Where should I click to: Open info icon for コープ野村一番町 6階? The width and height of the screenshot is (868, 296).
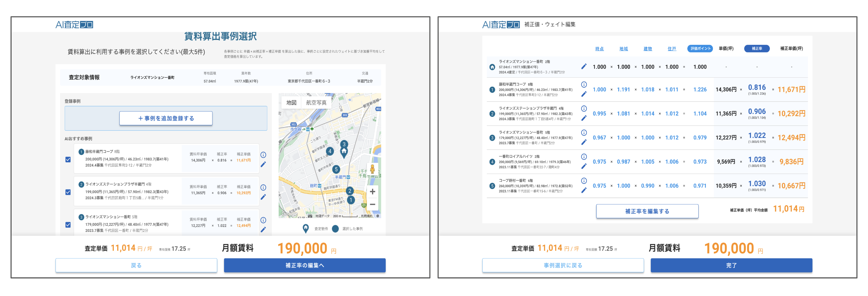[584, 181]
